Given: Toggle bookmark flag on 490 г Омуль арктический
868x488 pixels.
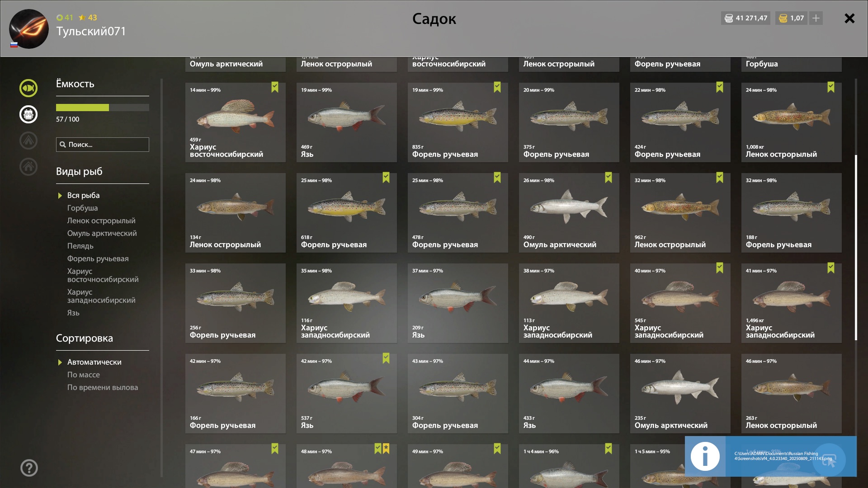Looking at the screenshot, I should coord(609,178).
